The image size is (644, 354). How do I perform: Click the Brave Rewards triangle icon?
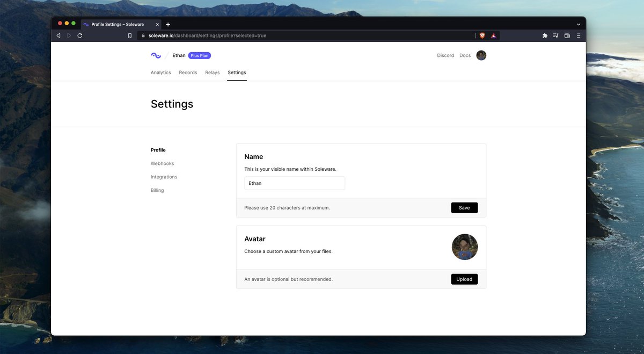pyautogui.click(x=493, y=35)
